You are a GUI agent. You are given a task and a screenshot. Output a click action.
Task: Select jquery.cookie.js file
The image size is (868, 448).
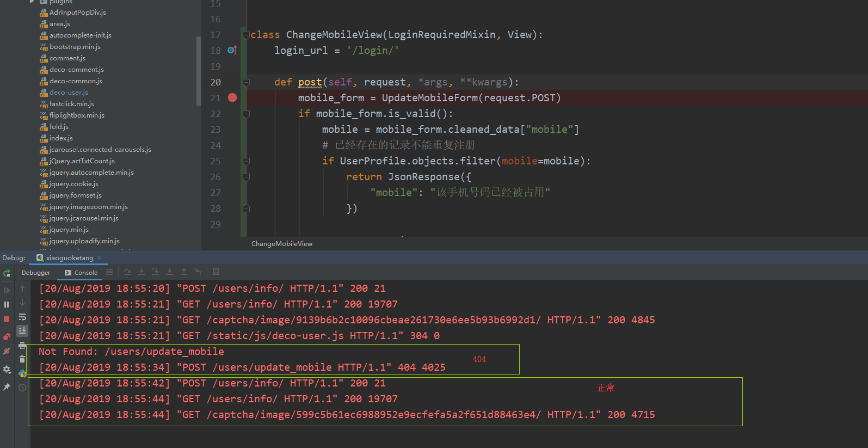(x=73, y=184)
